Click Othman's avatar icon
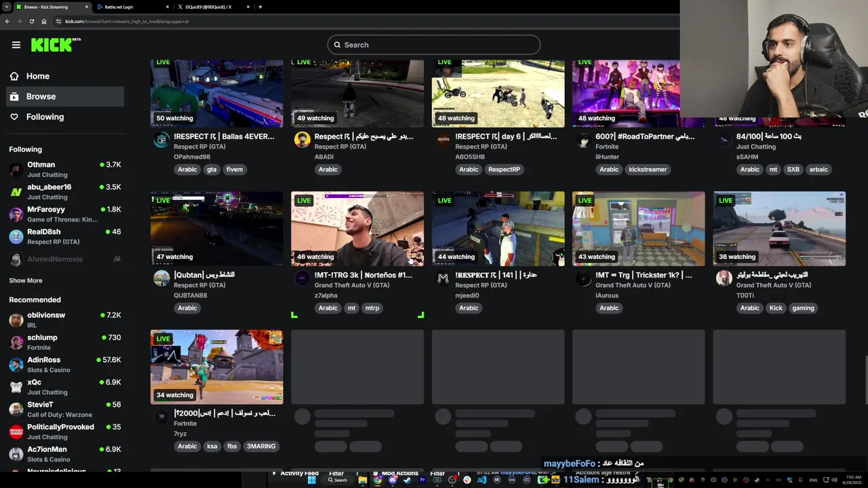Viewport: 868px width, 488px height. pyautogui.click(x=16, y=169)
